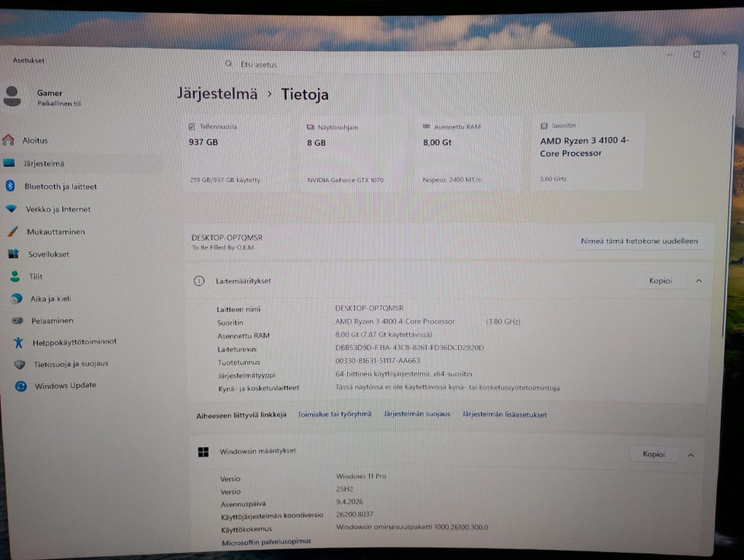
Task: Open Microsoftin palvelusopimus link
Action: tap(266, 541)
